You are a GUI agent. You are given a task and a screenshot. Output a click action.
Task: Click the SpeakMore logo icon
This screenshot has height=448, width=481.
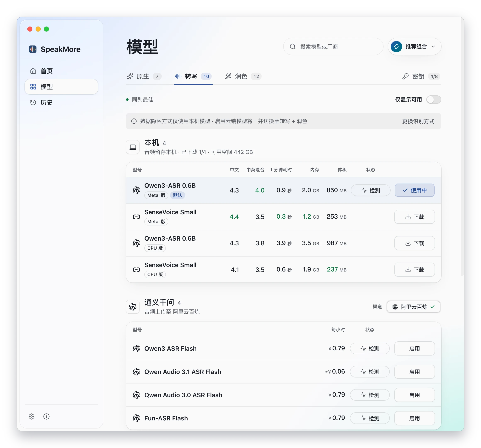point(33,49)
